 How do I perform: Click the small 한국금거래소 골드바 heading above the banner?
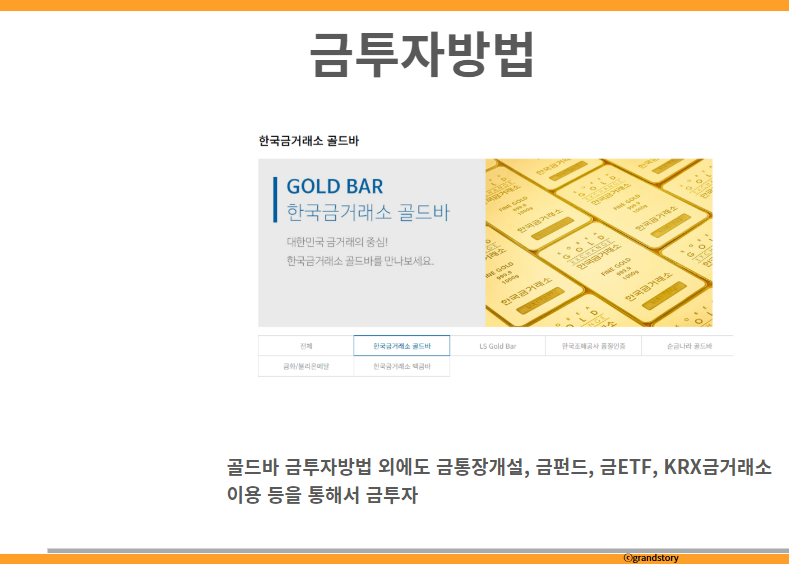[x=308, y=141]
